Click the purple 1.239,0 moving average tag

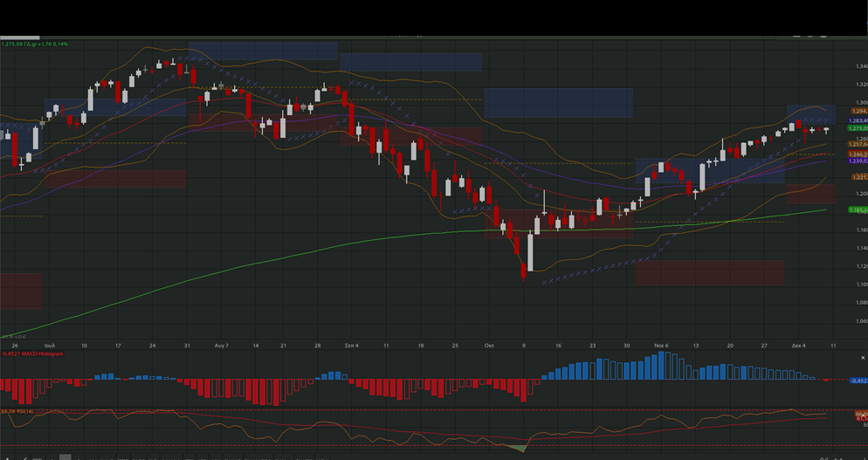pos(858,161)
